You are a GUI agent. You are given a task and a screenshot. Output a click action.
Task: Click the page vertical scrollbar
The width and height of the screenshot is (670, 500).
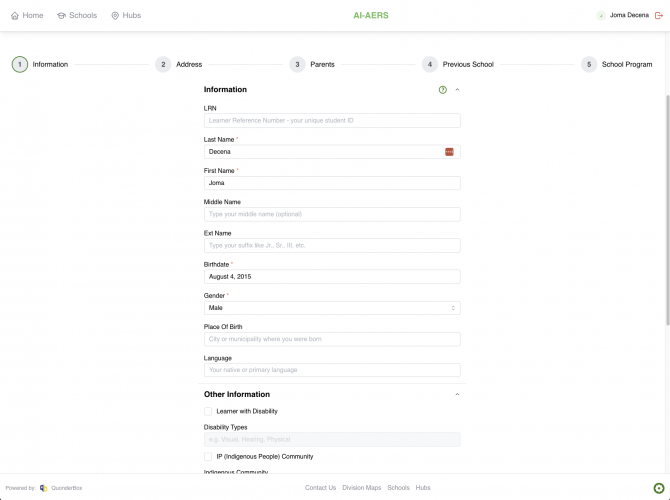coord(667,209)
